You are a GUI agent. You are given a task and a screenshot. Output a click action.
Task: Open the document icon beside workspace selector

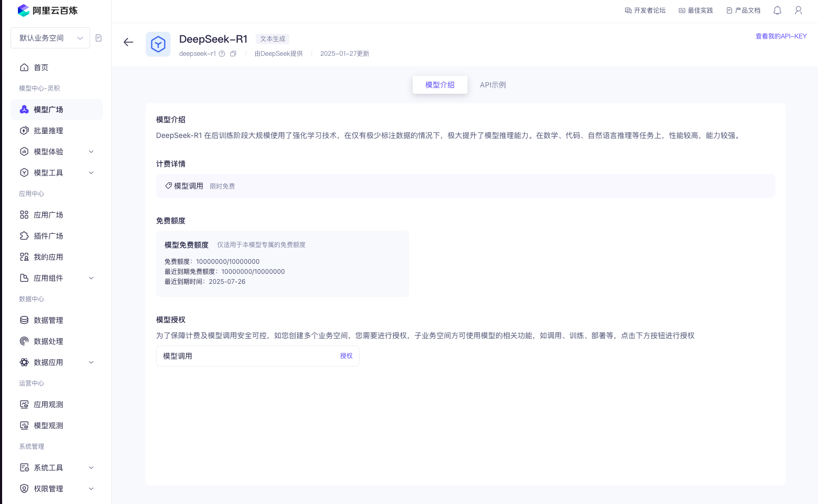[x=99, y=38]
